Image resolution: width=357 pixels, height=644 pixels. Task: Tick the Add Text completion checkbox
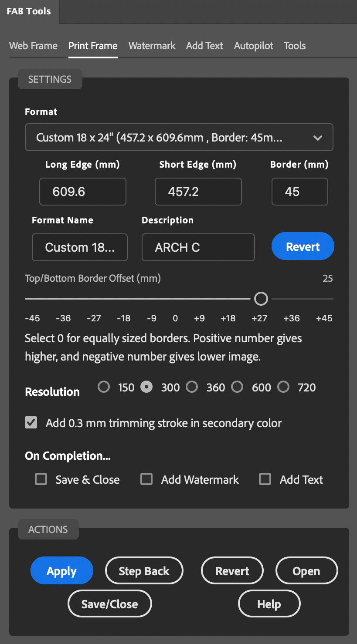point(265,479)
